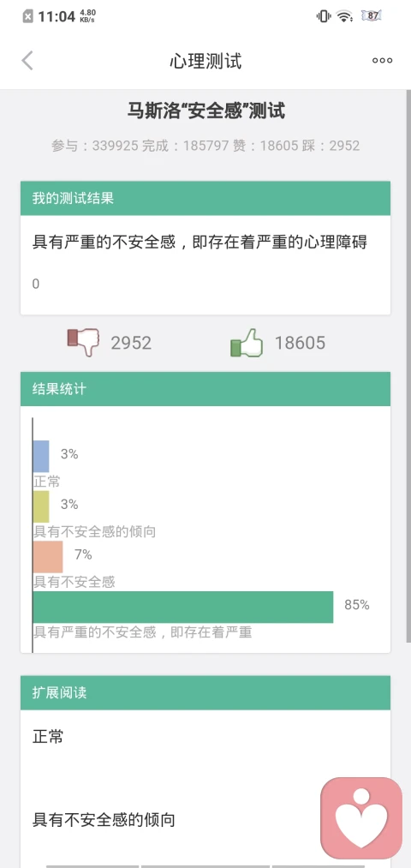The height and width of the screenshot is (868, 411).
Task: Tap the Wi-Fi status icon
Action: tap(345, 16)
